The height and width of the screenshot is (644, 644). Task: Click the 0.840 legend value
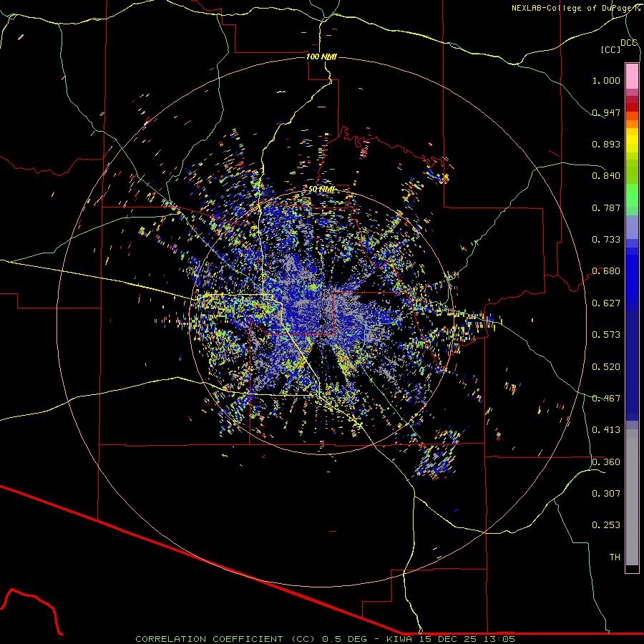pyautogui.click(x=606, y=176)
